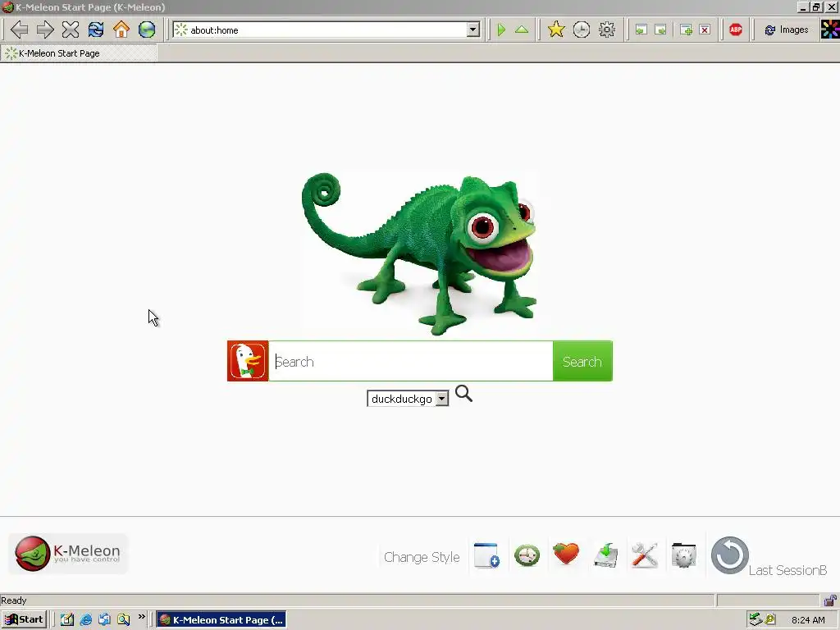Click the Outlook Express quick launch icon
Screen dimensions: 840x630
pos(104,620)
